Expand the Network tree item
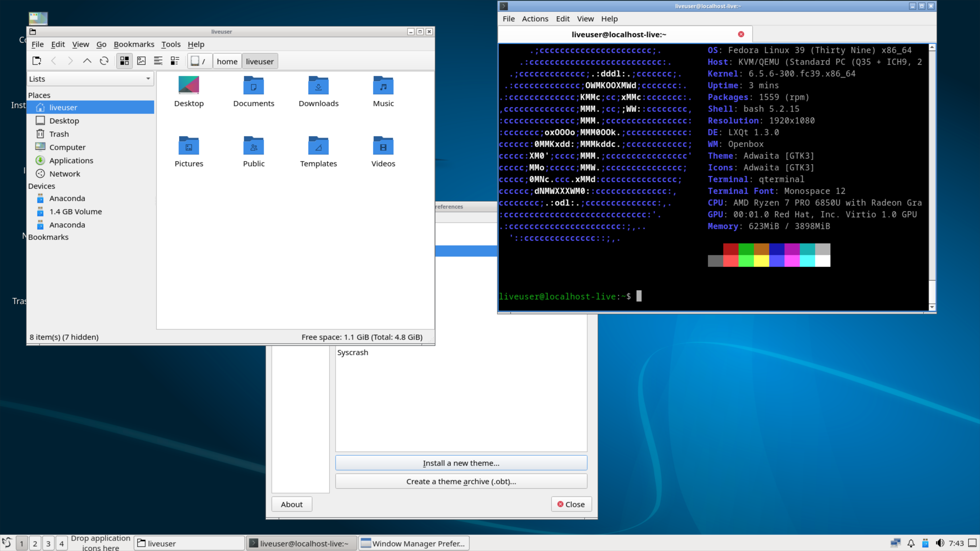This screenshot has width=980, height=551. (64, 173)
